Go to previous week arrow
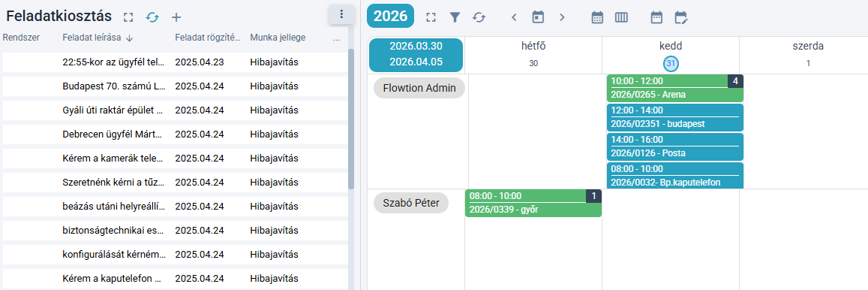 pos(514,17)
